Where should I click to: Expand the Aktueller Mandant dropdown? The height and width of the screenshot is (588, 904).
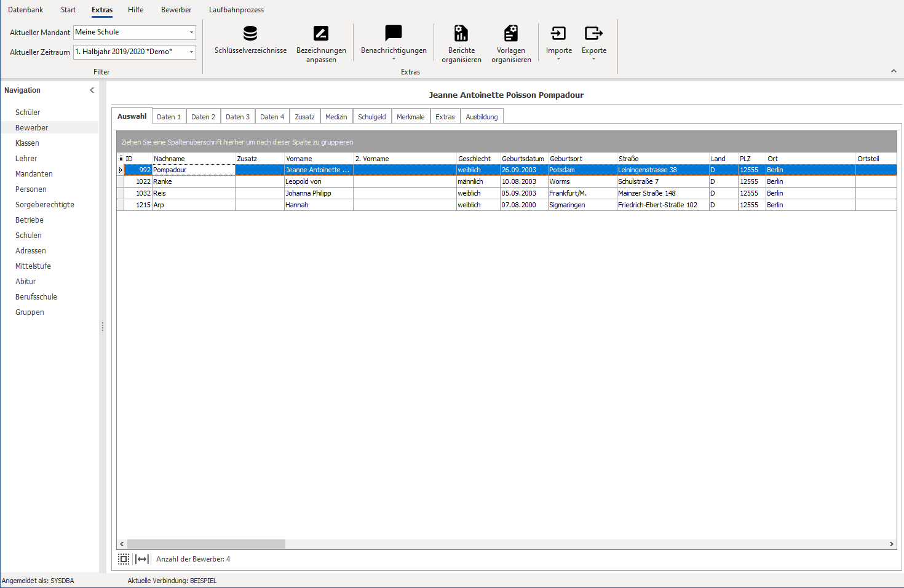pos(191,32)
